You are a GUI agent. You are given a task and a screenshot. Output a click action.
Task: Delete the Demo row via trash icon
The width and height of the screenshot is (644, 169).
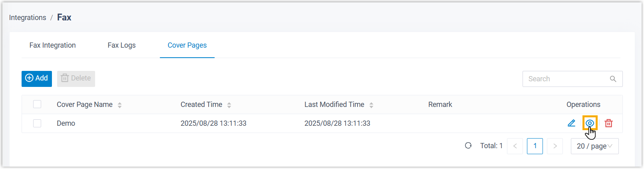[x=608, y=123]
